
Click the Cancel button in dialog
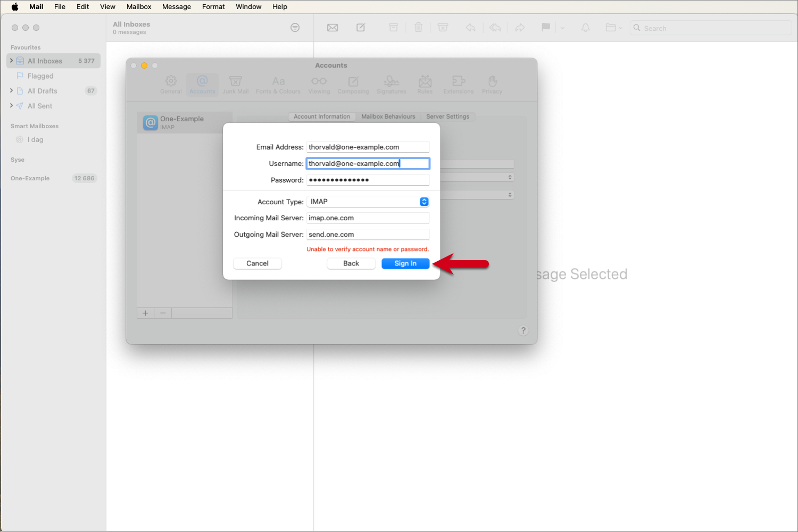point(257,263)
